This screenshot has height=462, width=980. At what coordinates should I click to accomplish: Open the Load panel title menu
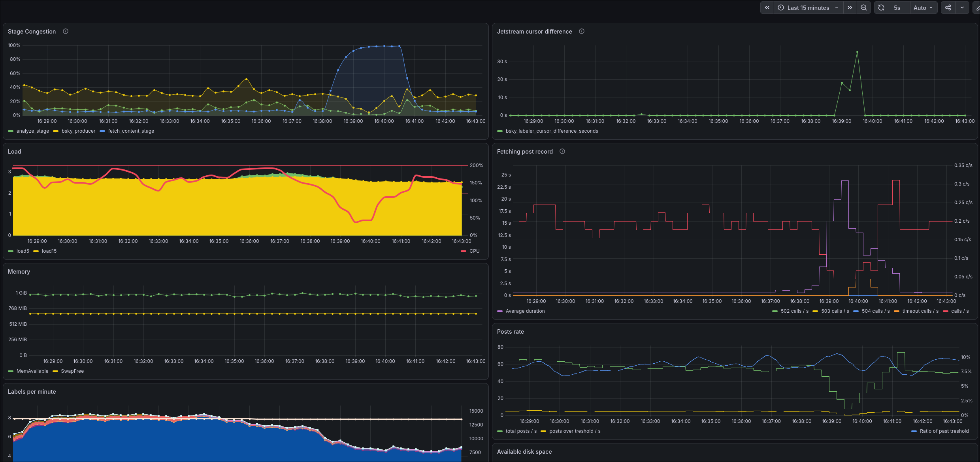click(15, 152)
